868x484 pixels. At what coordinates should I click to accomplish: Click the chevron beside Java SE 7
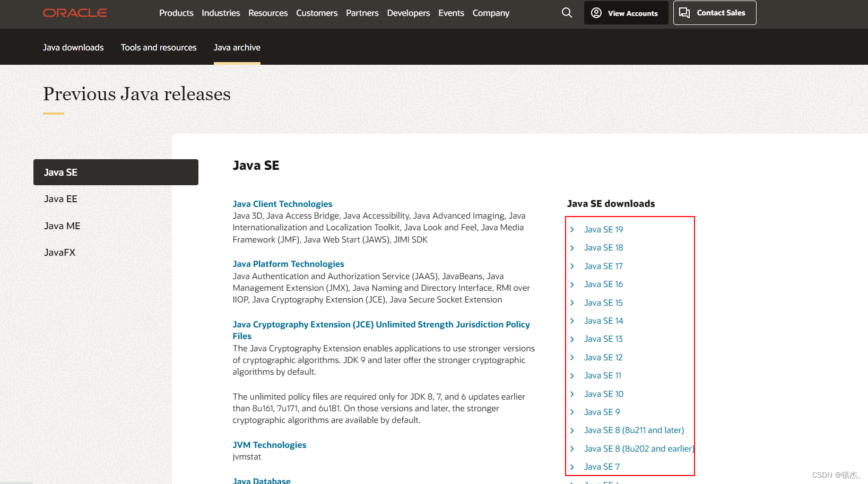(x=572, y=467)
